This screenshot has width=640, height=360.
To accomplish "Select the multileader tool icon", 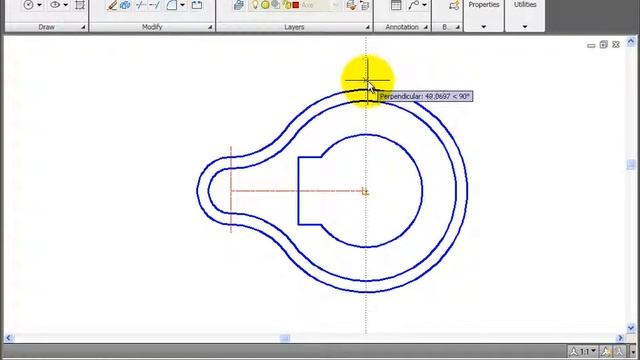I will (414, 5).
